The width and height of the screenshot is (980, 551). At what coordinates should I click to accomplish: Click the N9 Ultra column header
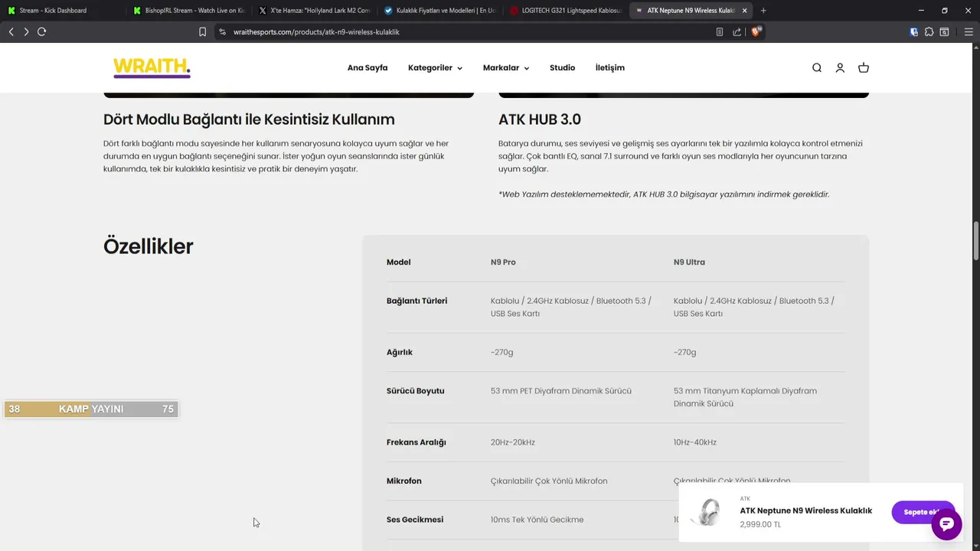tap(689, 262)
